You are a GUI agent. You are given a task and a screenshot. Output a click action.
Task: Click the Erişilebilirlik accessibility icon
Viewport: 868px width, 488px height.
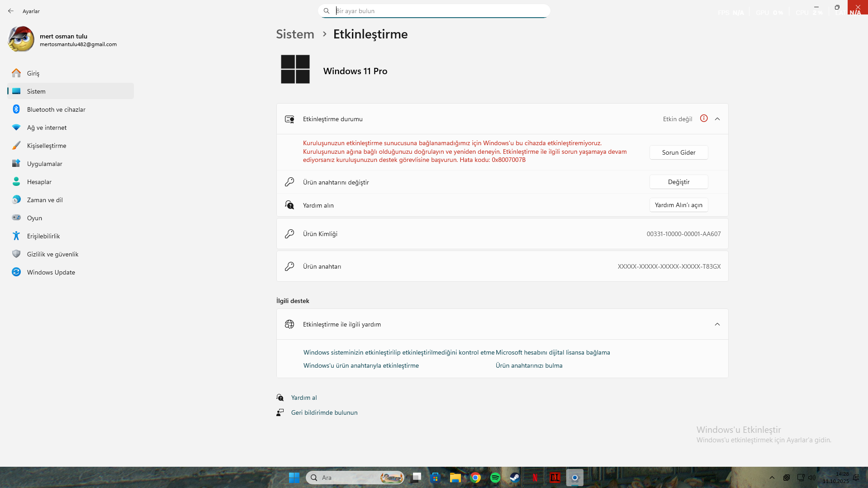point(16,236)
